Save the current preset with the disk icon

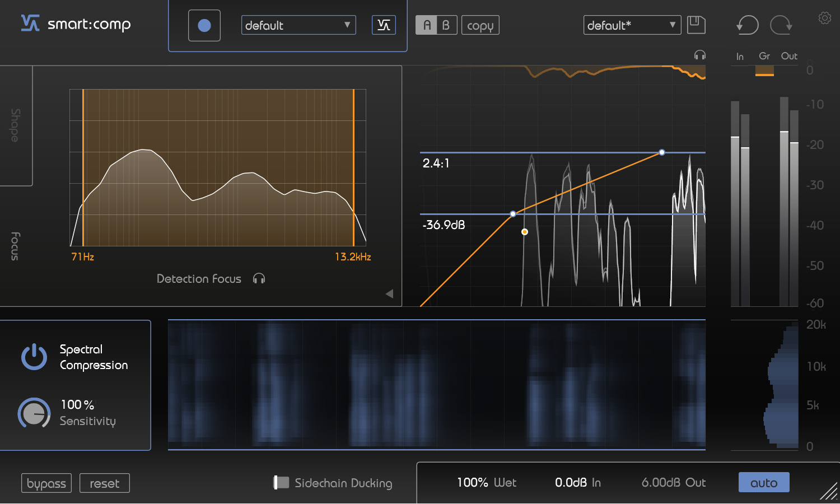[x=696, y=25]
